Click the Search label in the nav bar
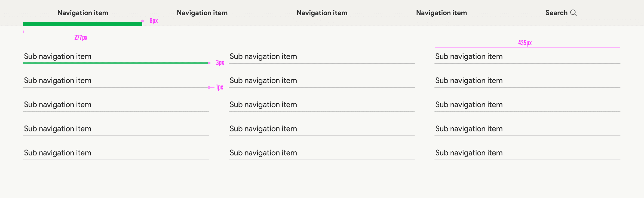The width and height of the screenshot is (644, 198). pos(556,13)
